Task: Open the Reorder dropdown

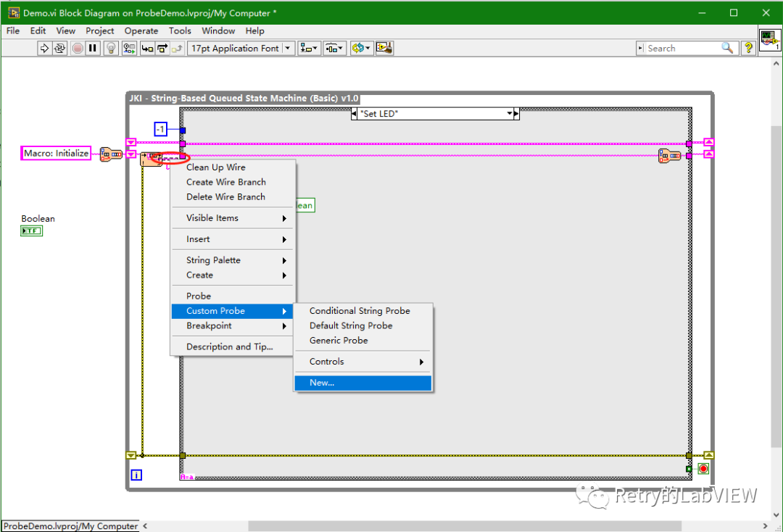Action: point(362,48)
